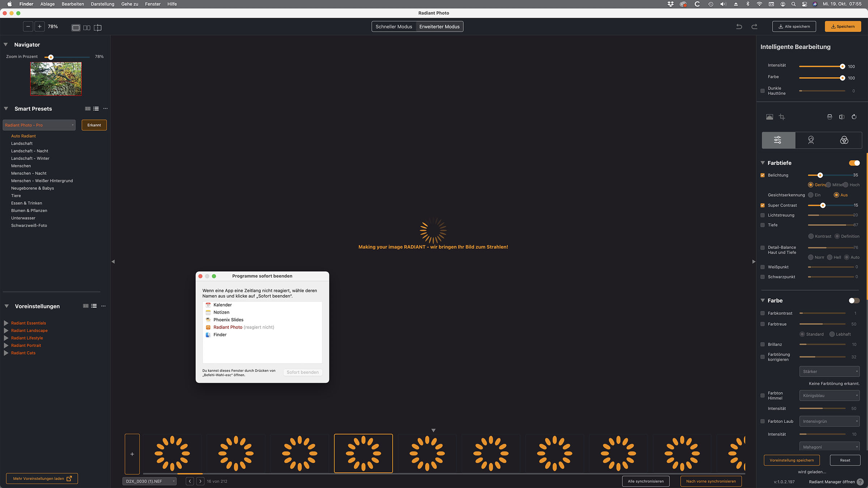Click the Erkannt button
Screen dimensions: 868x488
pyautogui.click(x=94, y=125)
